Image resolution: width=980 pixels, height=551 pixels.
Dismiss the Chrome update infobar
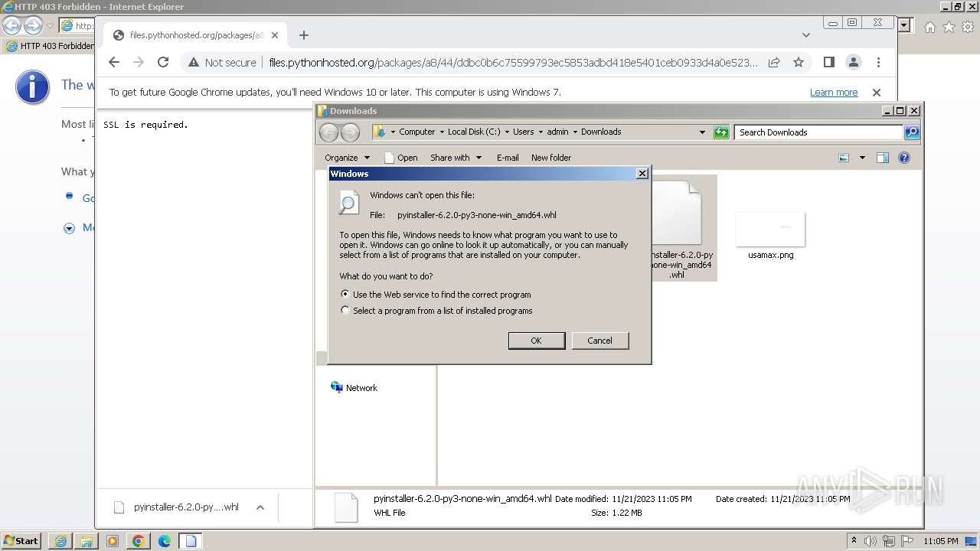pos(877,93)
